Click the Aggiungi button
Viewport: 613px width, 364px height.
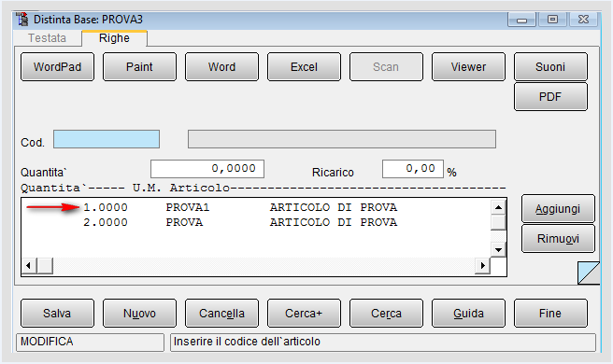(558, 209)
